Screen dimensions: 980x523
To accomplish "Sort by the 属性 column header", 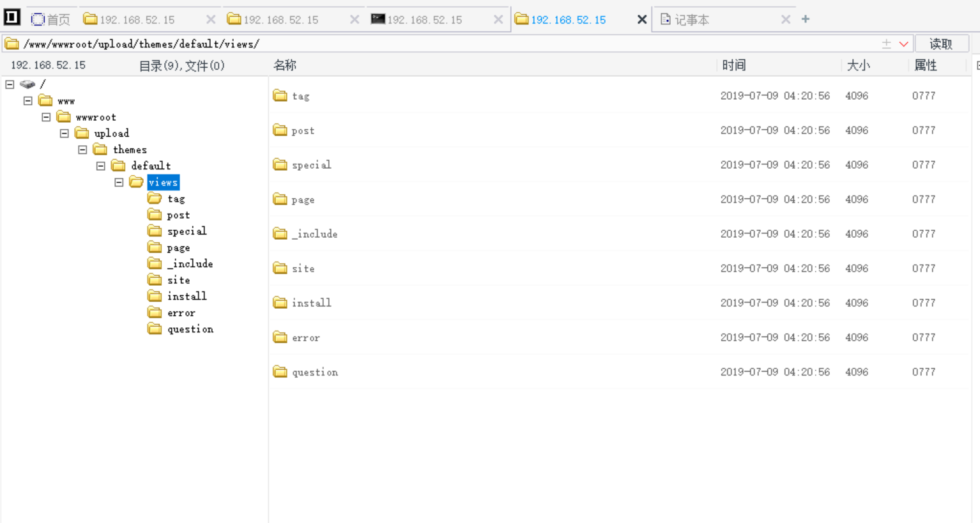I will coord(926,65).
